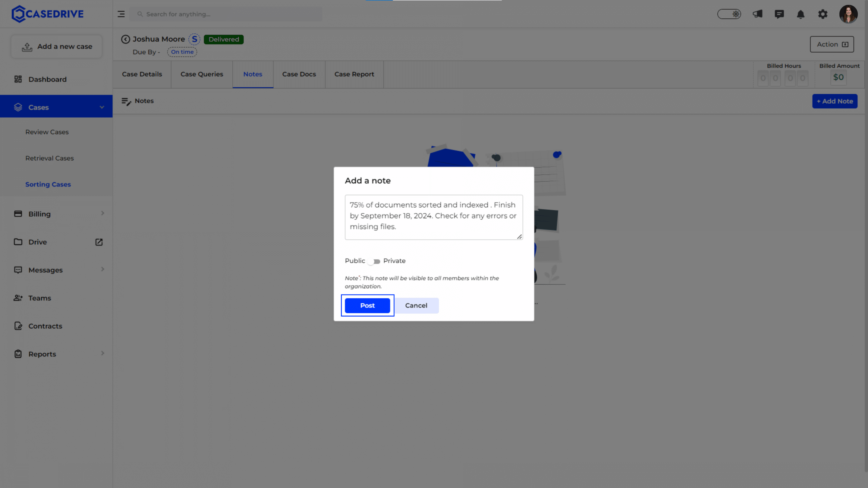Click the S case type badge

pyautogui.click(x=194, y=39)
